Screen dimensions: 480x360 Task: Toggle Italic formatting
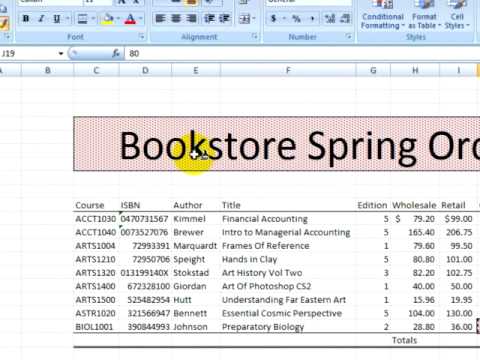(41, 19)
